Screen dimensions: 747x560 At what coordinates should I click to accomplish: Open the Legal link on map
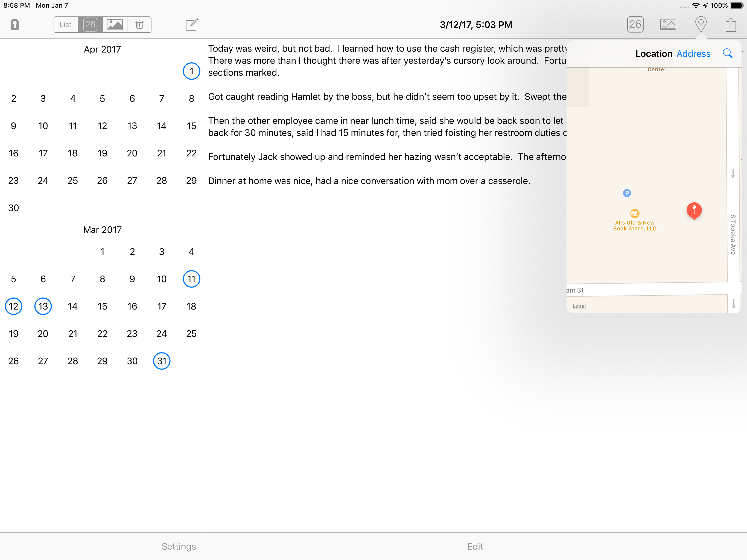click(x=579, y=306)
